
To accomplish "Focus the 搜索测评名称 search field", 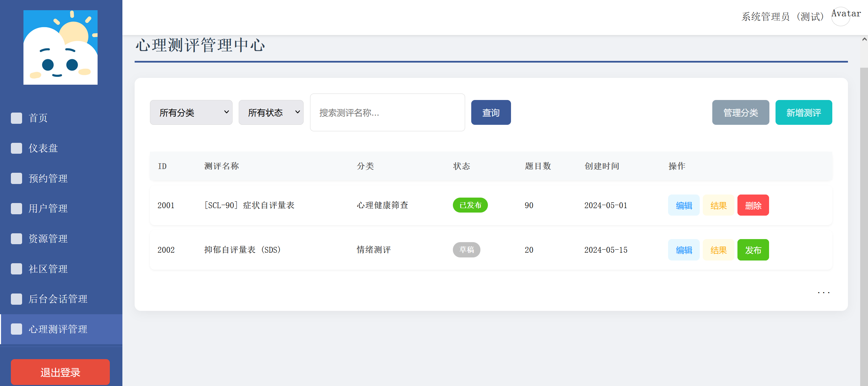I will click(x=387, y=113).
